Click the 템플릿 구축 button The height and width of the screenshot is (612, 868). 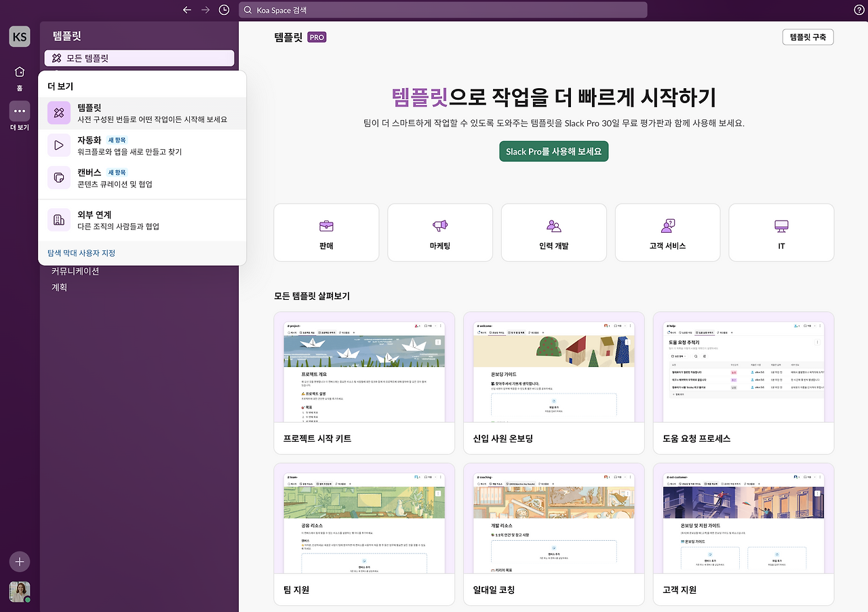click(x=808, y=37)
